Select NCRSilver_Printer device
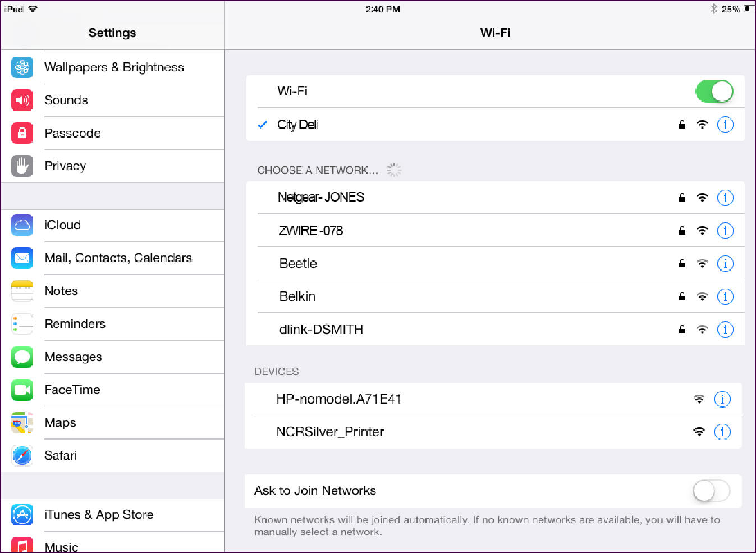 493,432
